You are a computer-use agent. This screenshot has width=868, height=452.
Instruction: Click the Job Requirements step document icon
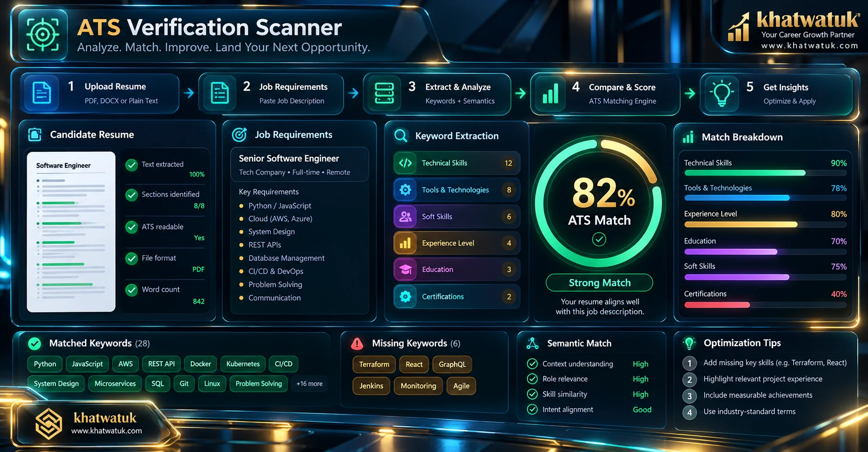pos(220,93)
